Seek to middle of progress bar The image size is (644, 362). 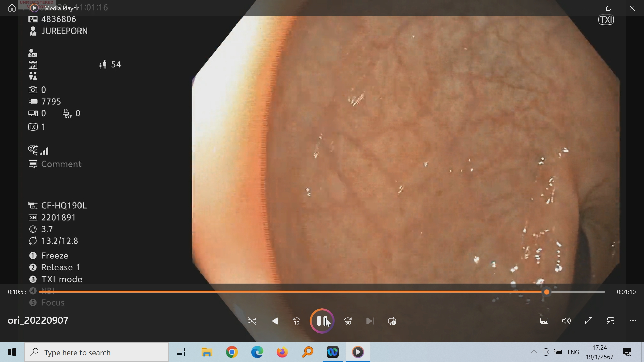(322, 292)
